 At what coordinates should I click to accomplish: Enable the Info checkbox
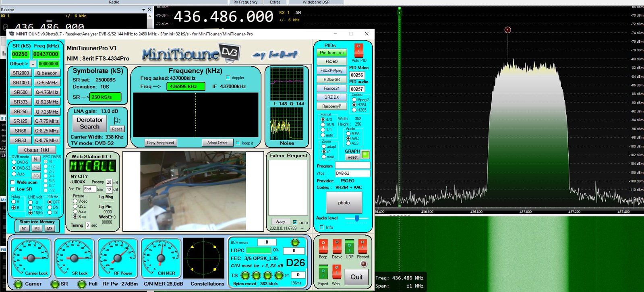(322, 228)
